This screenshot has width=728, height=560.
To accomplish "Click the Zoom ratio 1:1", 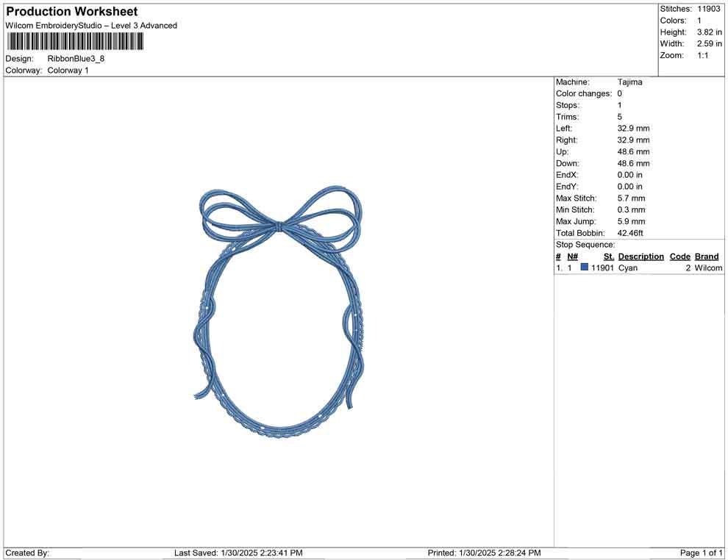I will pyautogui.click(x=702, y=54).
